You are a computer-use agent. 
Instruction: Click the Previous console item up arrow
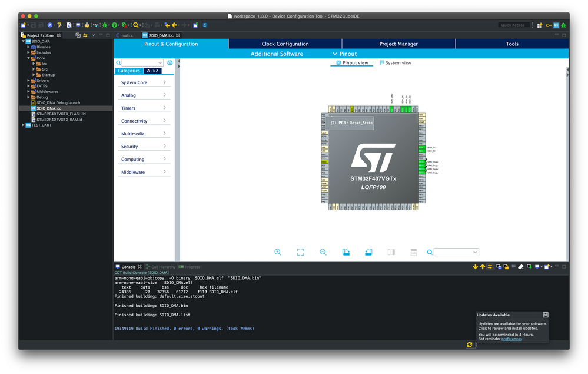[x=483, y=267]
